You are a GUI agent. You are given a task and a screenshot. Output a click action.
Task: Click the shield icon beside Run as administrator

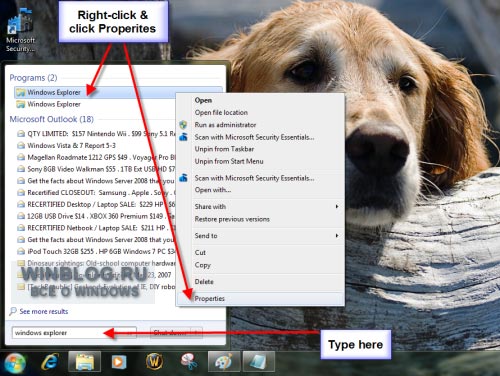[183, 125]
